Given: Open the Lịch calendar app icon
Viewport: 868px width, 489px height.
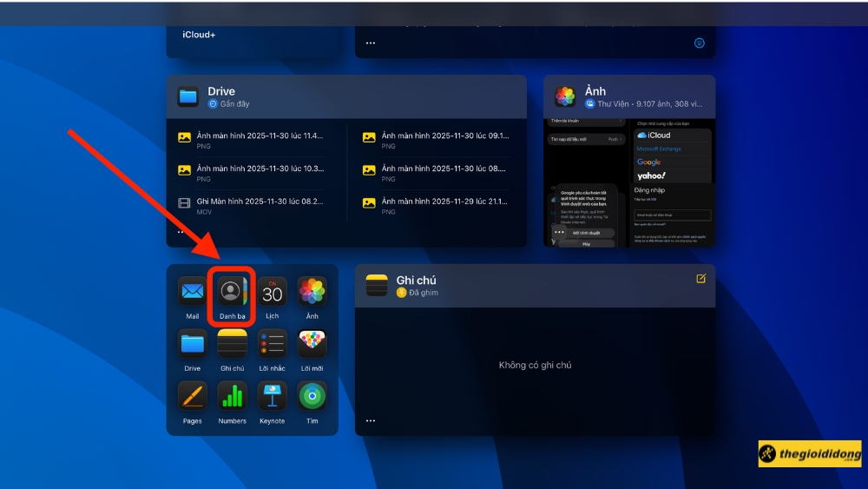Looking at the screenshot, I should pos(273,292).
